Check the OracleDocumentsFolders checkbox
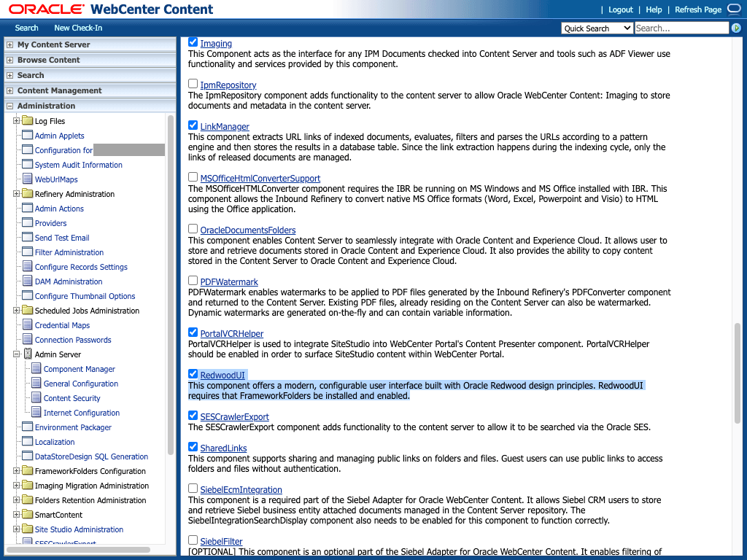Image resolution: width=747 pixels, height=560 pixels. [193, 228]
